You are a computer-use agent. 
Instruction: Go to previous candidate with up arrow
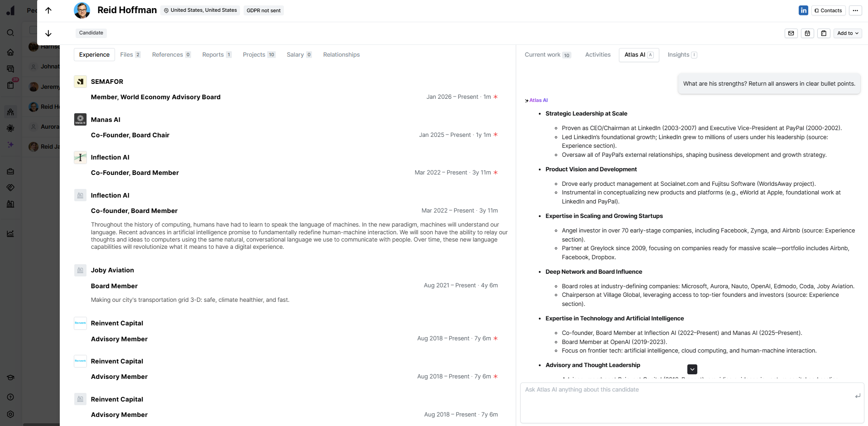pyautogui.click(x=48, y=10)
